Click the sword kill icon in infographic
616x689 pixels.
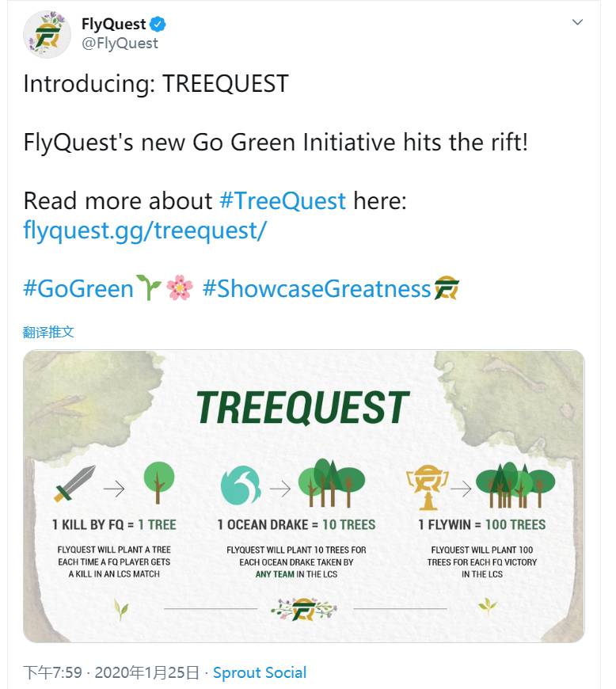point(74,483)
